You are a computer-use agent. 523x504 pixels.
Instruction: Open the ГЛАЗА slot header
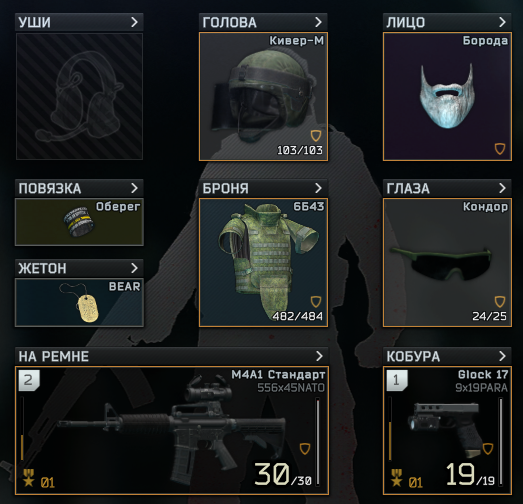point(447,188)
